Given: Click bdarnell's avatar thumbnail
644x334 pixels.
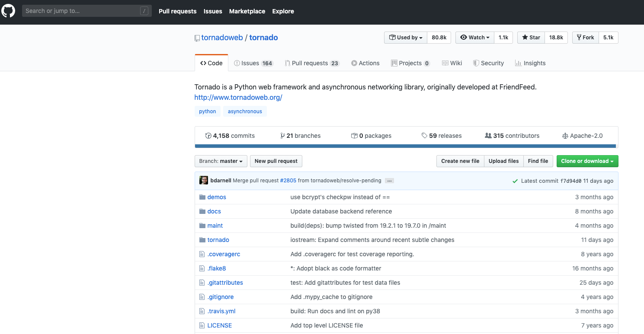Looking at the screenshot, I should click(x=204, y=181).
